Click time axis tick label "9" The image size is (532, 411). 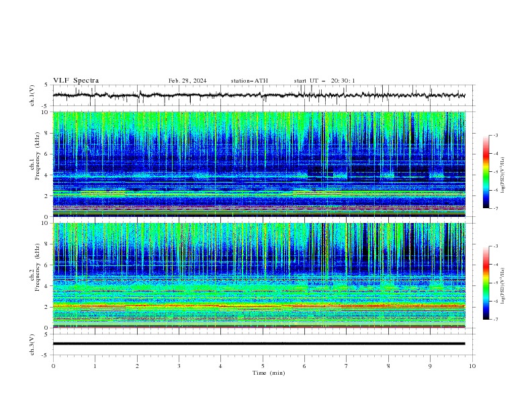tap(430, 366)
